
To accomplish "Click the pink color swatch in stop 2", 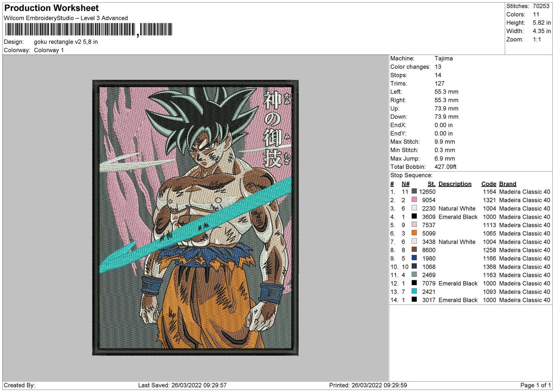I will (414, 200).
